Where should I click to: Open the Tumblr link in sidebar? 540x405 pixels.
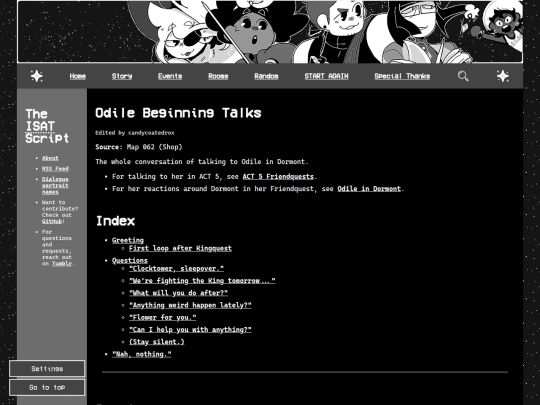click(62, 263)
